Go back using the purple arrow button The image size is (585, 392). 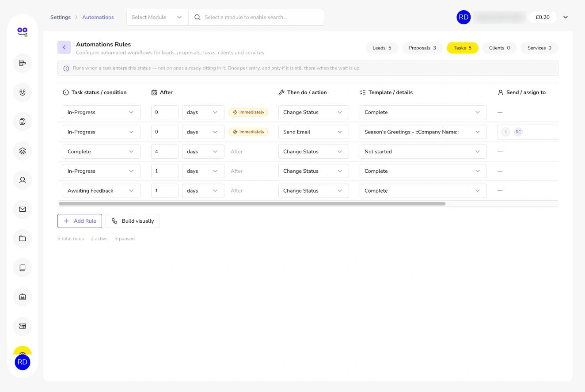coord(64,47)
